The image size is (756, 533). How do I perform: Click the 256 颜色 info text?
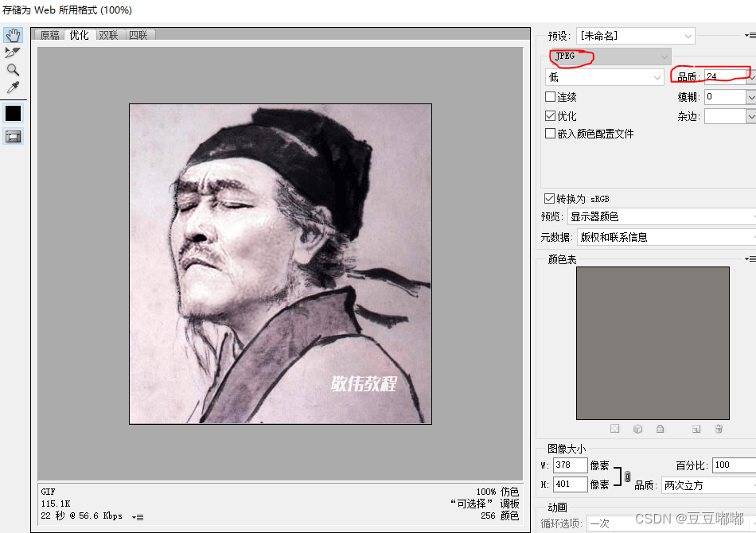[500, 515]
